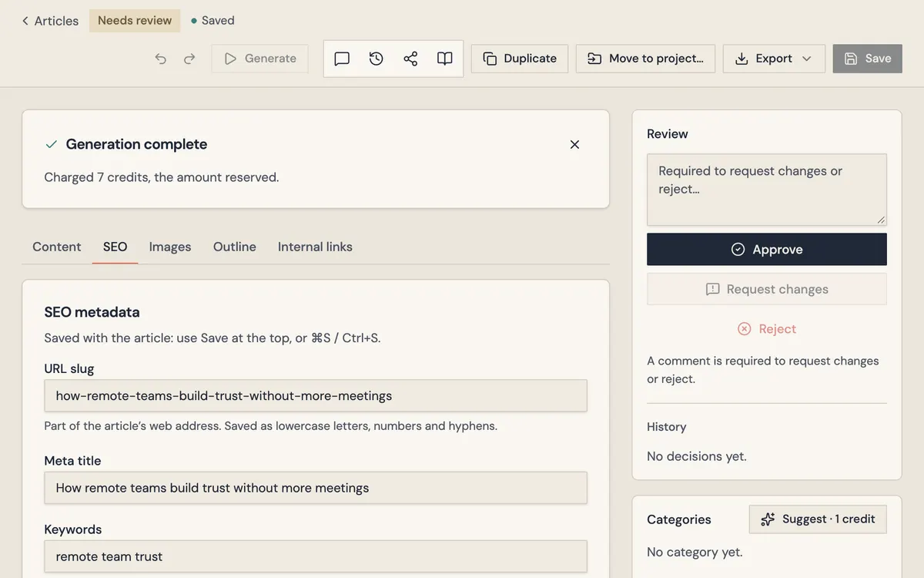Click the review text area resize handle
Image resolution: width=924 pixels, height=578 pixels.
point(881,220)
